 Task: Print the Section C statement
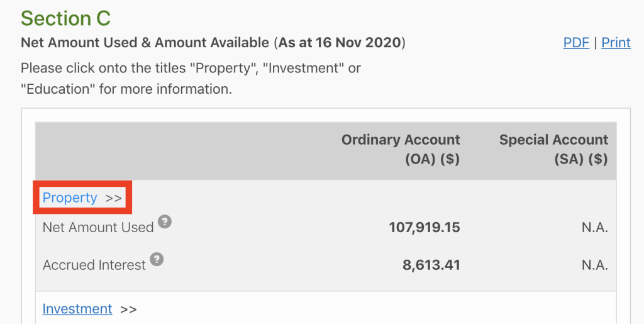[616, 43]
